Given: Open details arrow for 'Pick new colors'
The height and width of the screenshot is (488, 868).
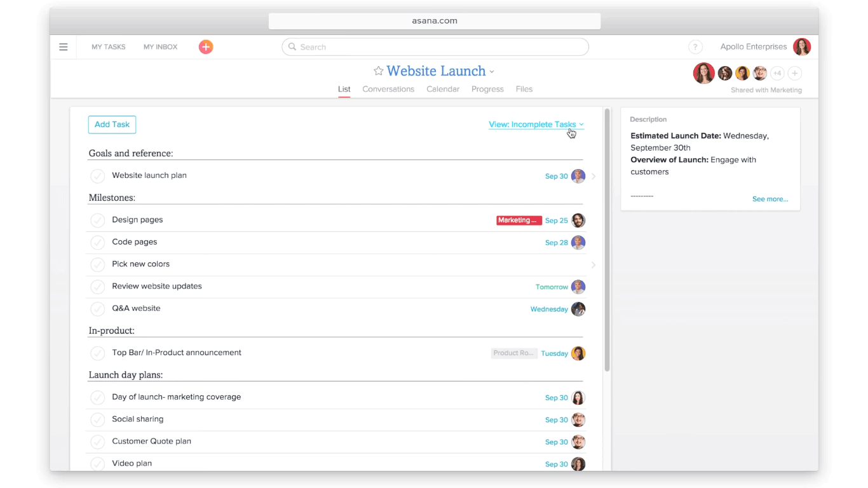Looking at the screenshot, I should tap(593, 264).
